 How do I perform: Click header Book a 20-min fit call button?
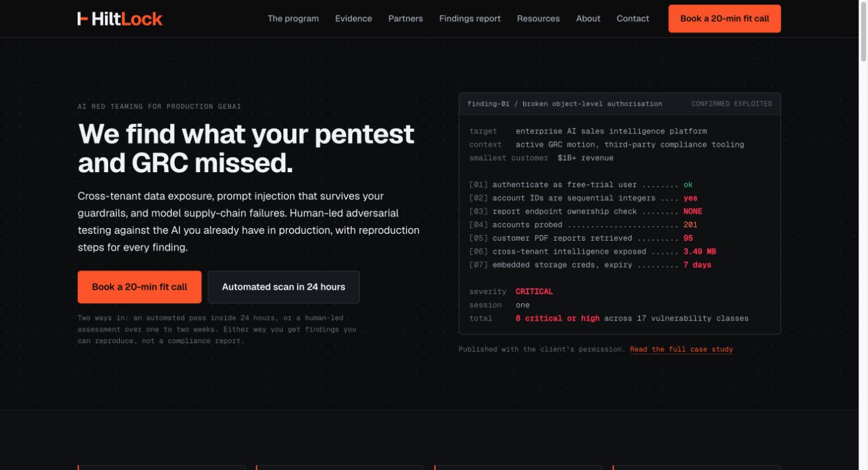tap(725, 19)
